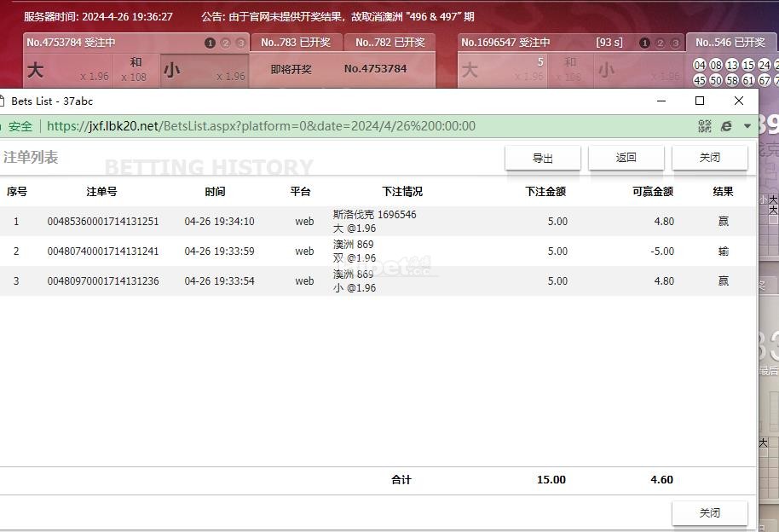Switch to the No..782 已开奖 tab

[390, 43]
